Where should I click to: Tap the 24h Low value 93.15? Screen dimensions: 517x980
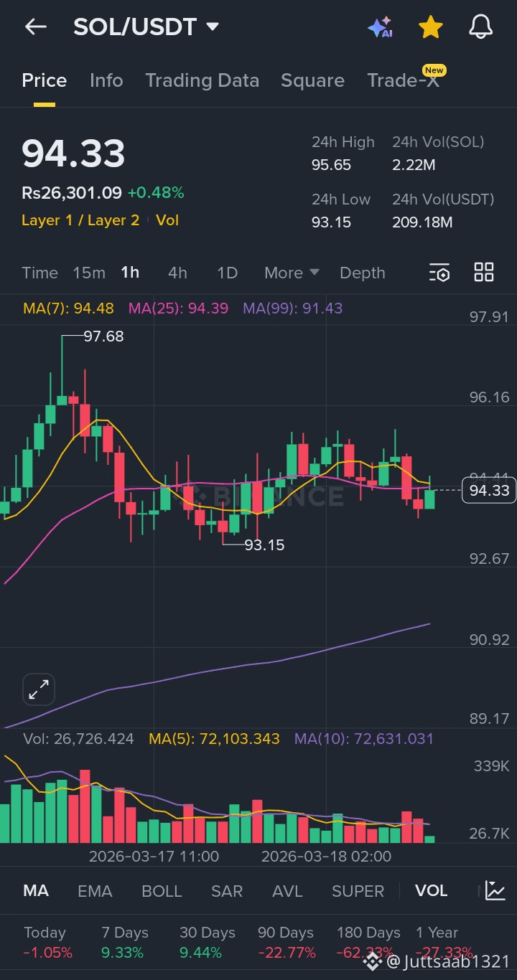(x=331, y=222)
